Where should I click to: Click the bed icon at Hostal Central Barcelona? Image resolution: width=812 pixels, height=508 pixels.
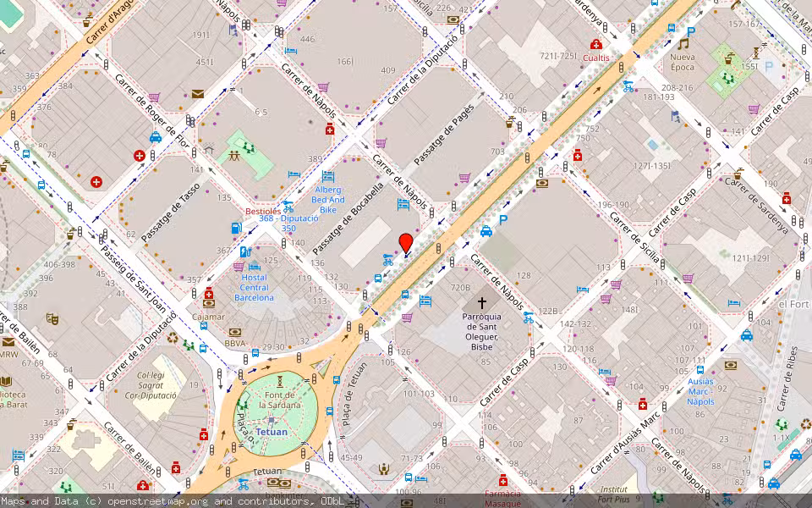(254, 266)
